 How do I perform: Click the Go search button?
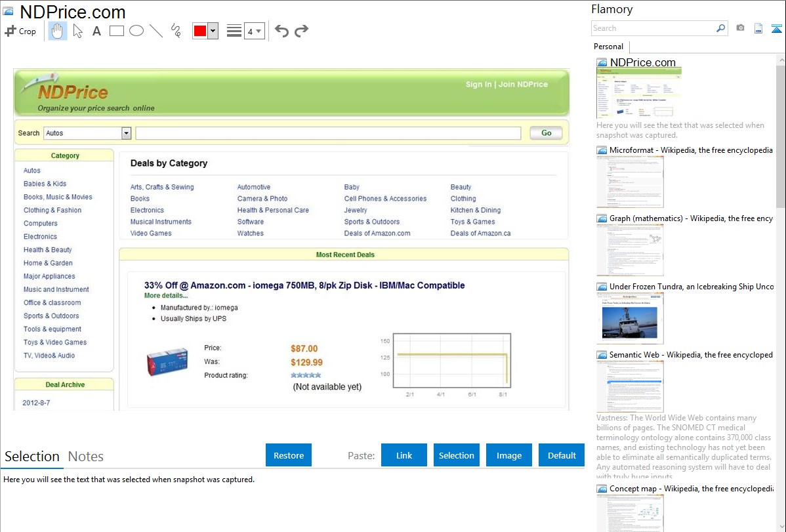tap(546, 133)
